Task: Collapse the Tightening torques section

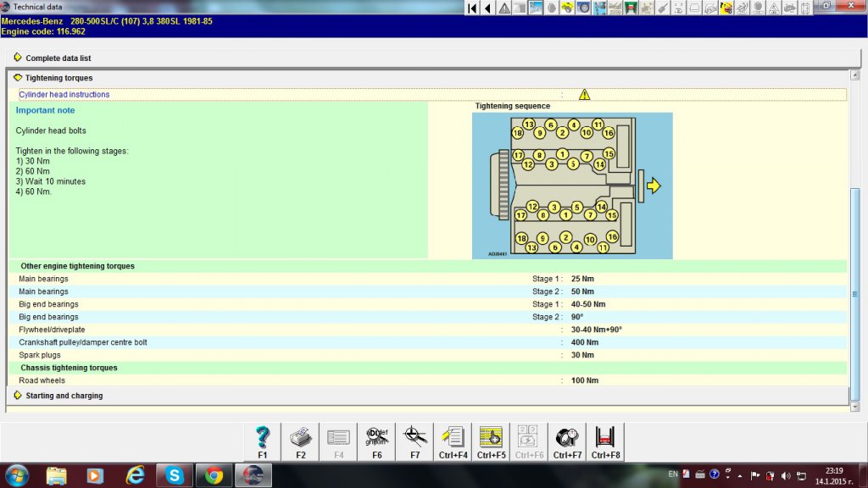Action: 58,78
